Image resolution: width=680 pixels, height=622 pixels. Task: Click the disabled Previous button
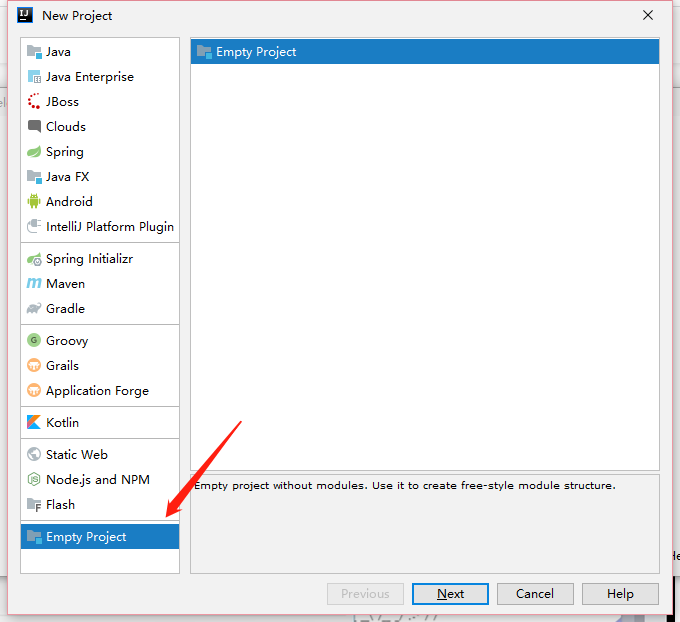click(x=365, y=593)
